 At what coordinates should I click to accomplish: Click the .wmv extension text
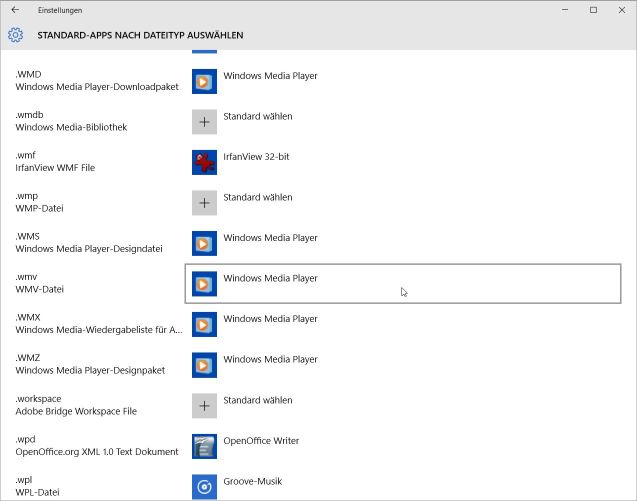(x=26, y=277)
